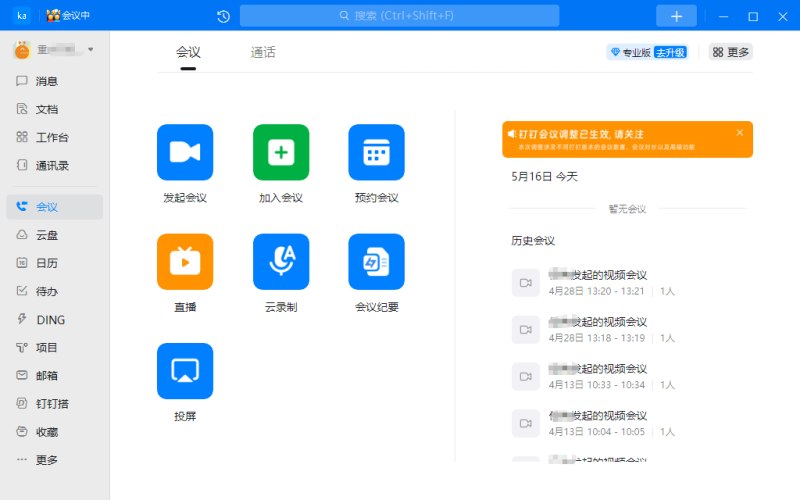The width and height of the screenshot is (800, 500).
Task: Open the 4月13日 10:04 - 10:05 meeting
Action: point(631,423)
